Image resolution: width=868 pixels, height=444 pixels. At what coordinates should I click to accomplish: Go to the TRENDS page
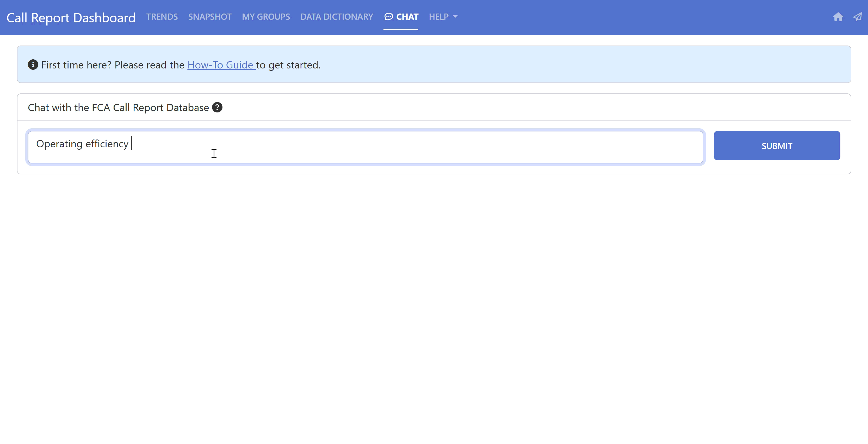(x=162, y=17)
